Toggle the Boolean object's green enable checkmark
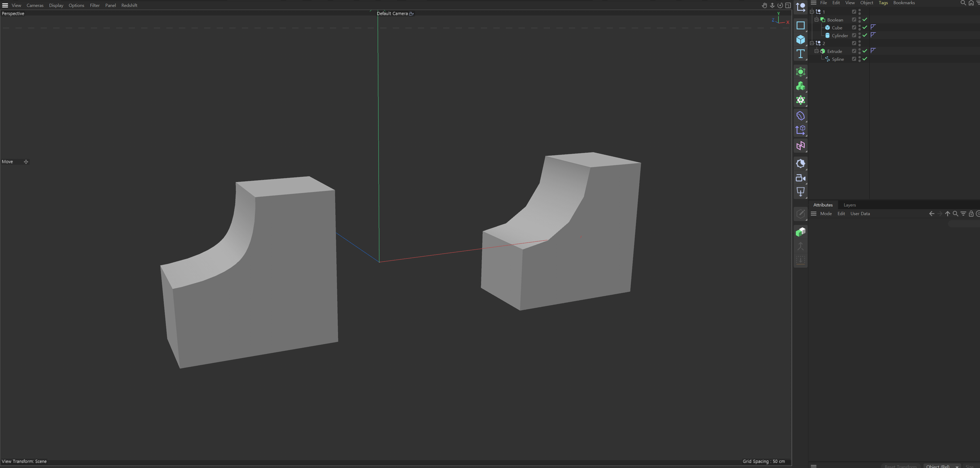This screenshot has height=468, width=980. pos(865,19)
